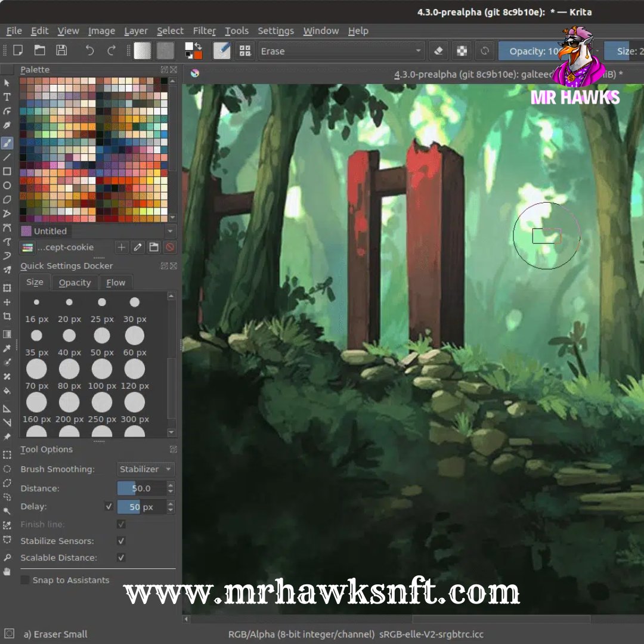644x644 pixels.
Task: Float the Tool Options docker
Action: click(174, 450)
